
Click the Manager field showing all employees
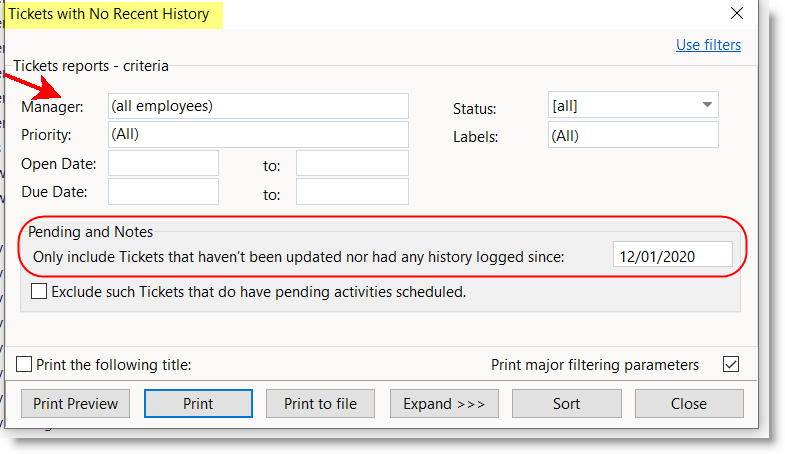click(258, 106)
